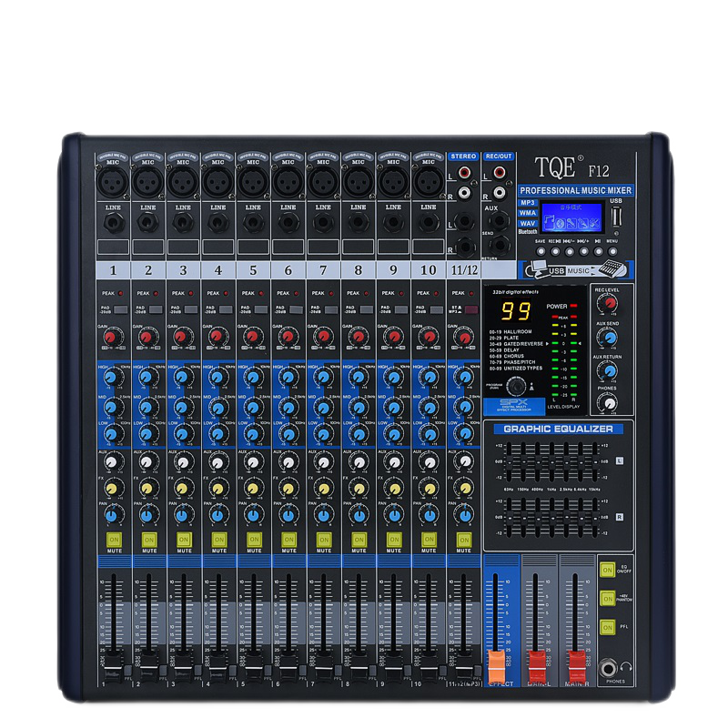Click the channel 10 MIC XLR input jack
The width and height of the screenshot is (728, 728).
point(428,182)
